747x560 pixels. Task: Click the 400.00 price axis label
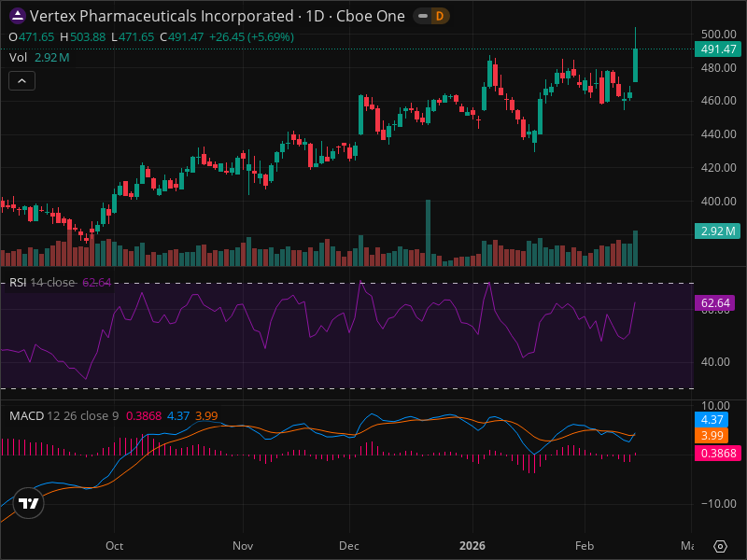pyautogui.click(x=718, y=202)
